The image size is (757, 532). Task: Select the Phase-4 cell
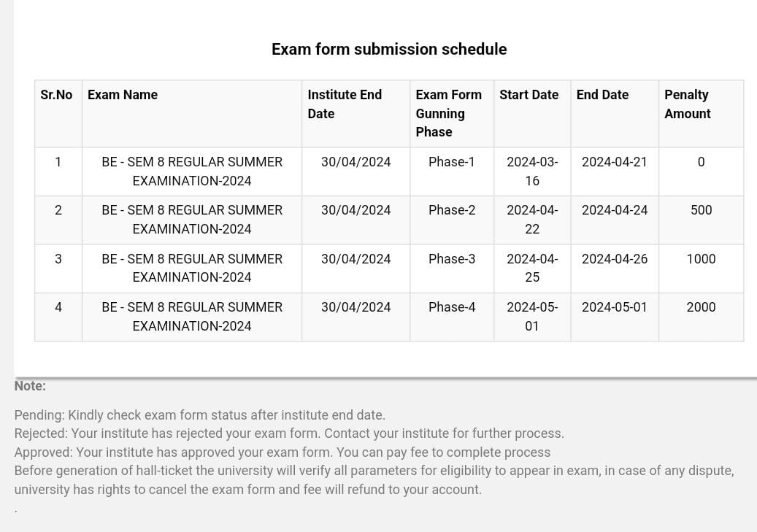tap(452, 307)
